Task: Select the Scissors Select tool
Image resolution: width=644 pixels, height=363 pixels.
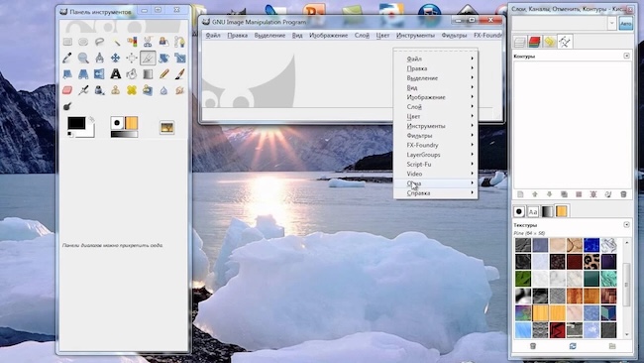Action: click(x=148, y=42)
